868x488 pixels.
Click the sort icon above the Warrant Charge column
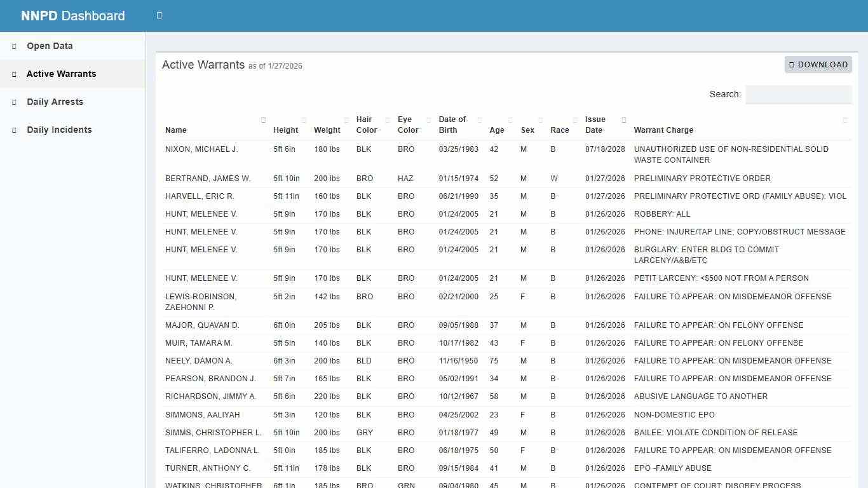click(x=845, y=119)
